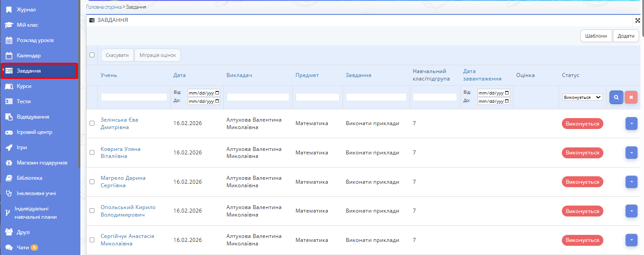Open the action dropdown for Сергійчук Анастасія row
The height and width of the screenshot is (255, 644).
631,240
